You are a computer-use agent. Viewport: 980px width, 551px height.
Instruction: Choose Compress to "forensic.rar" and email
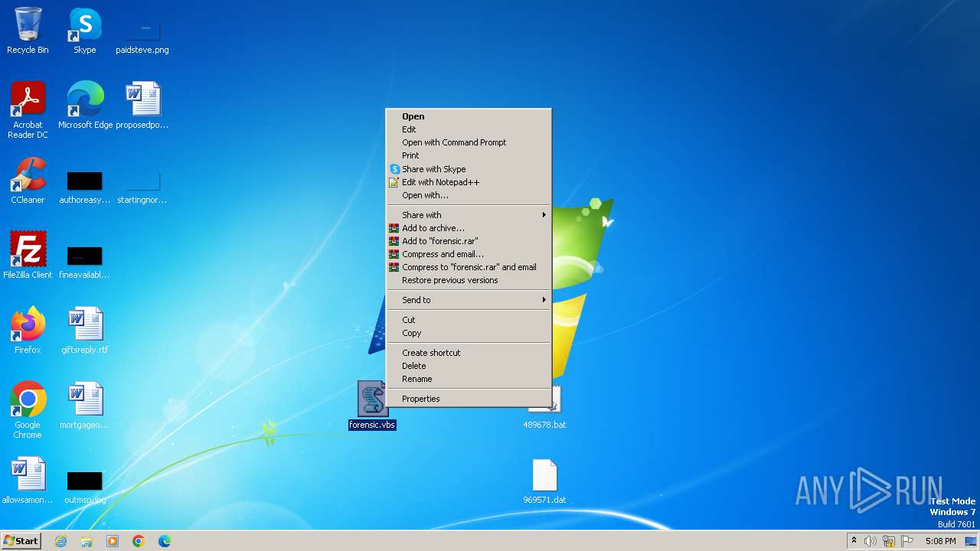tap(468, 267)
